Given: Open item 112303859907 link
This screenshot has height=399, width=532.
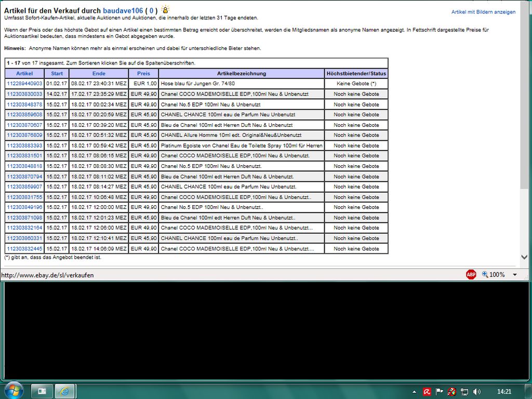Looking at the screenshot, I should point(24,187).
